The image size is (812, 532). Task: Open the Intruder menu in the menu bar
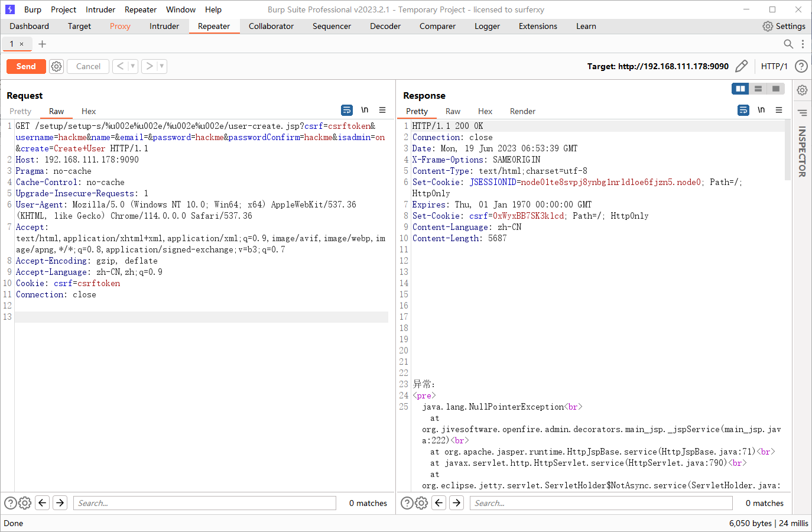coord(100,9)
